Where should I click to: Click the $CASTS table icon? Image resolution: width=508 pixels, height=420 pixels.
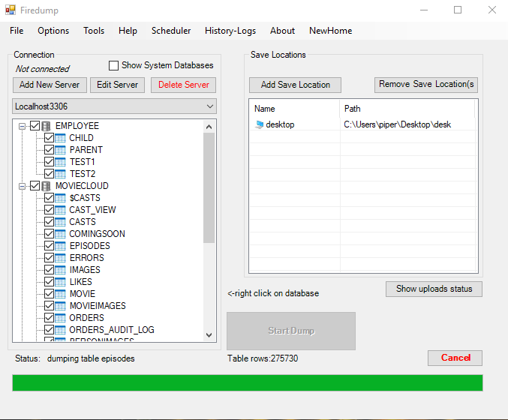tap(60, 198)
